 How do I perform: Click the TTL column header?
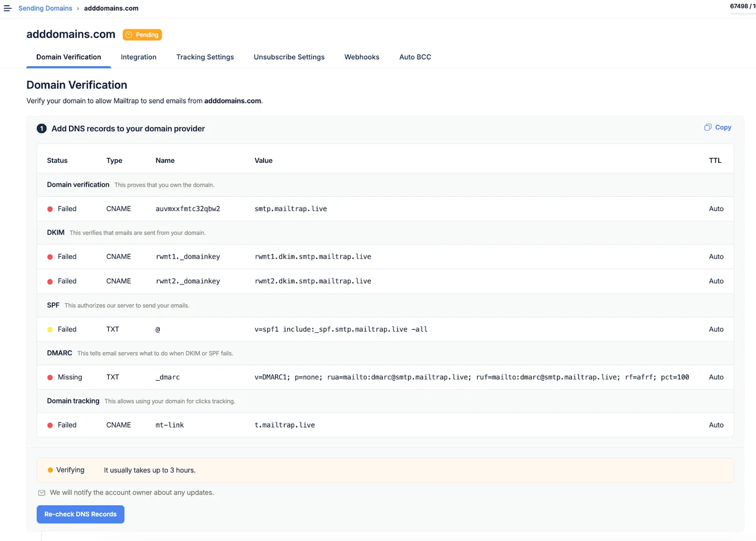point(715,160)
